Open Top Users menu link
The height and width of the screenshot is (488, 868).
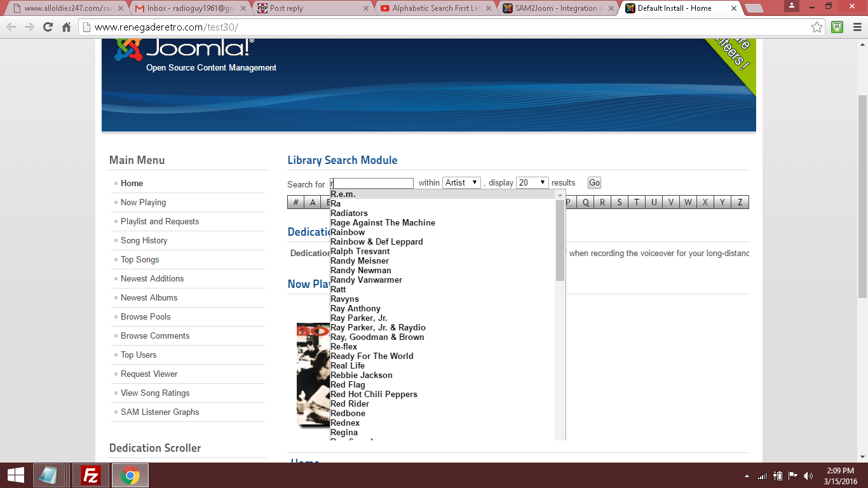click(139, 355)
